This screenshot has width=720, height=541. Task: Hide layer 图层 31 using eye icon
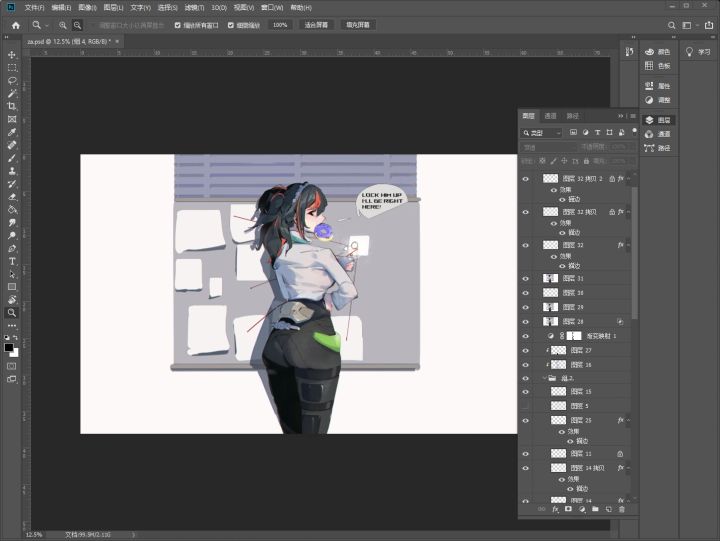coord(526,278)
